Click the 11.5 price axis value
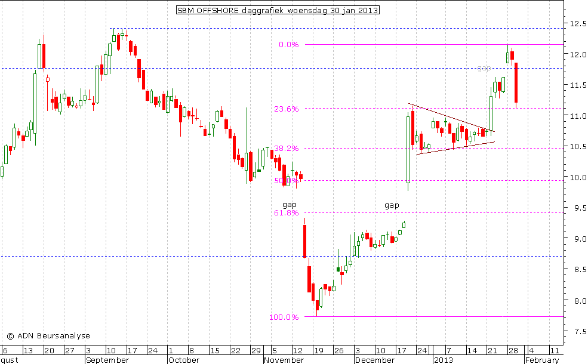This screenshot has height=364, width=588. tap(578, 85)
